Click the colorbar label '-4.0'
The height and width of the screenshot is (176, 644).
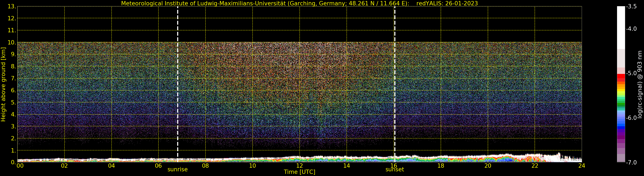tap(632, 29)
